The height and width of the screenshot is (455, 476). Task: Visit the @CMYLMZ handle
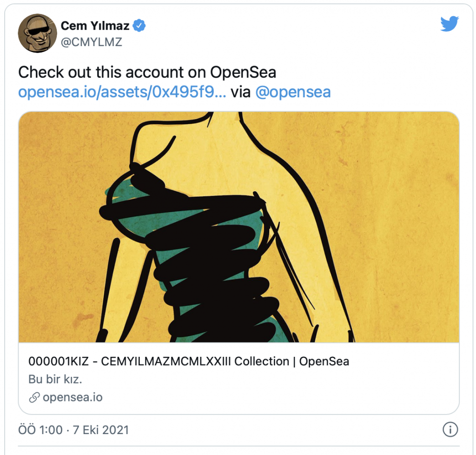click(x=92, y=42)
